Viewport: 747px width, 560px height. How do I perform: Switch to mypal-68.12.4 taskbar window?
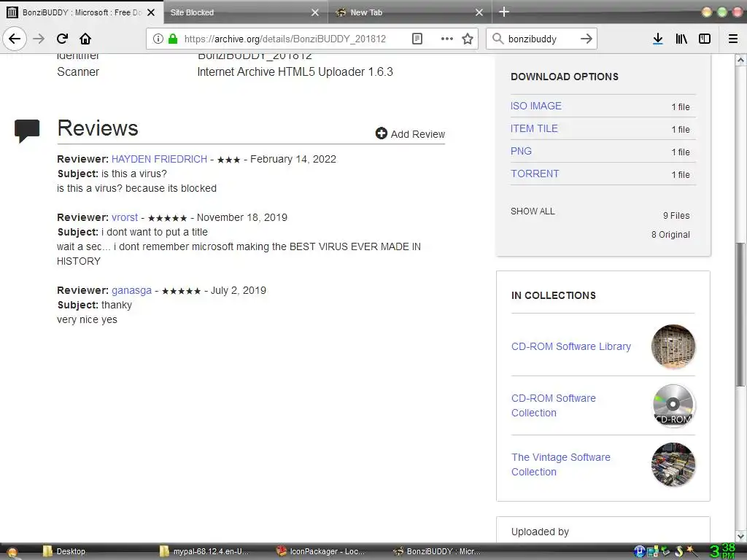(x=205, y=551)
